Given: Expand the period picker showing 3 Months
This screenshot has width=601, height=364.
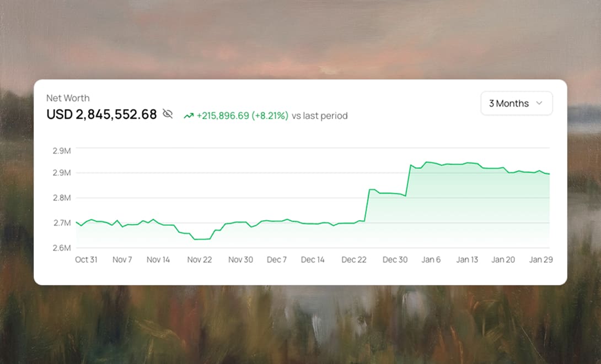Looking at the screenshot, I should tap(516, 103).
